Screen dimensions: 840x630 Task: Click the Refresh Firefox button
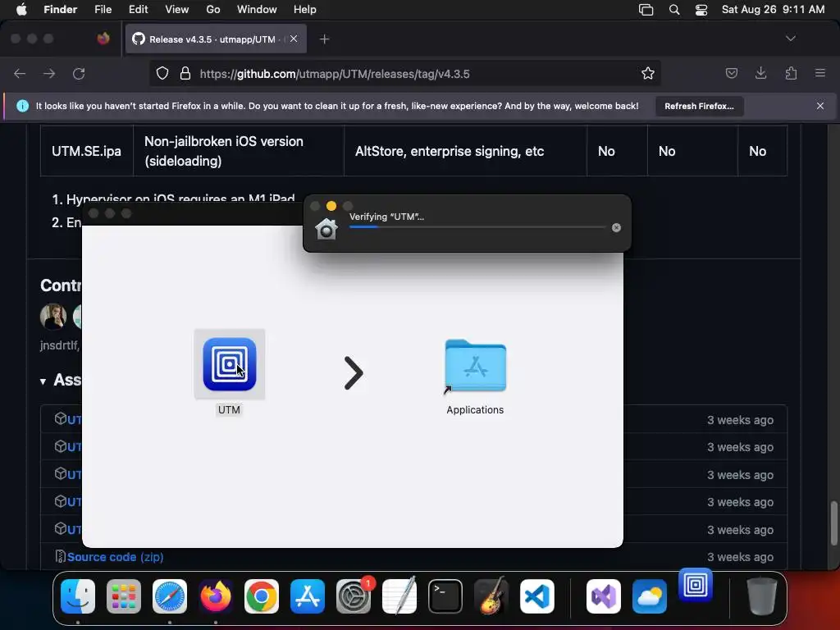pyautogui.click(x=699, y=106)
